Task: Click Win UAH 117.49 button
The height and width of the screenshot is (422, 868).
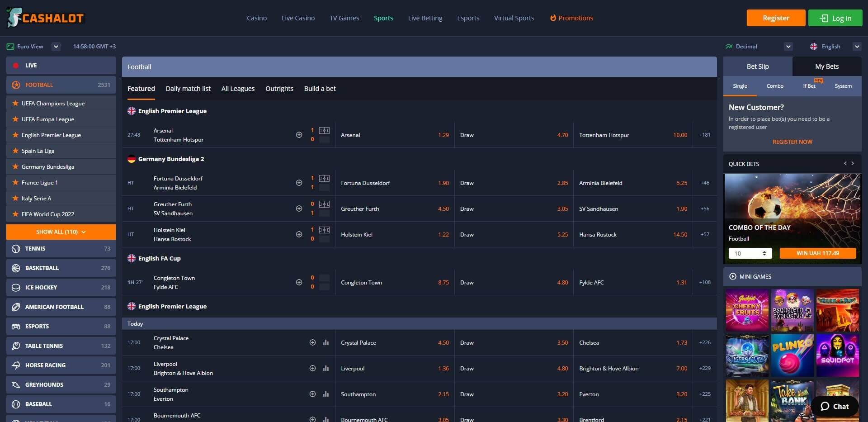Action: point(817,253)
